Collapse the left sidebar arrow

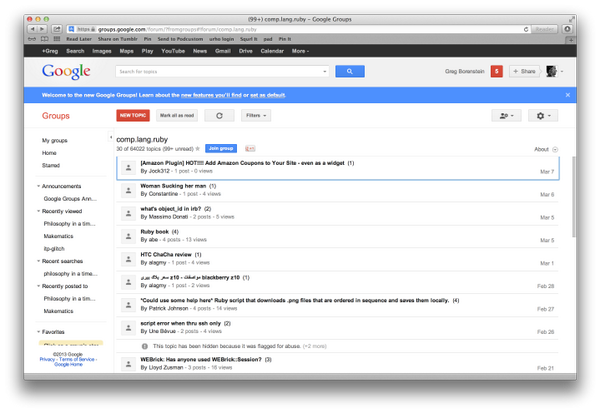pyautogui.click(x=111, y=137)
